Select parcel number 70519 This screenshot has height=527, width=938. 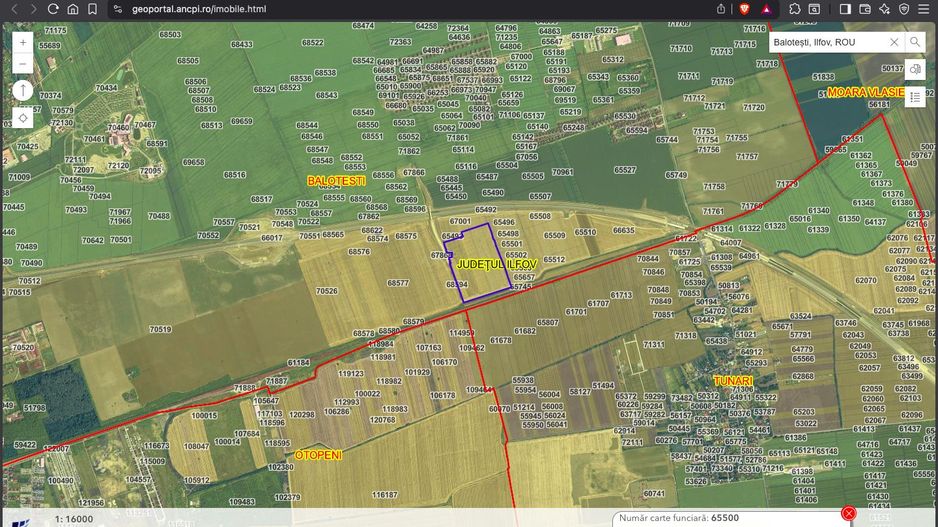coord(160,329)
